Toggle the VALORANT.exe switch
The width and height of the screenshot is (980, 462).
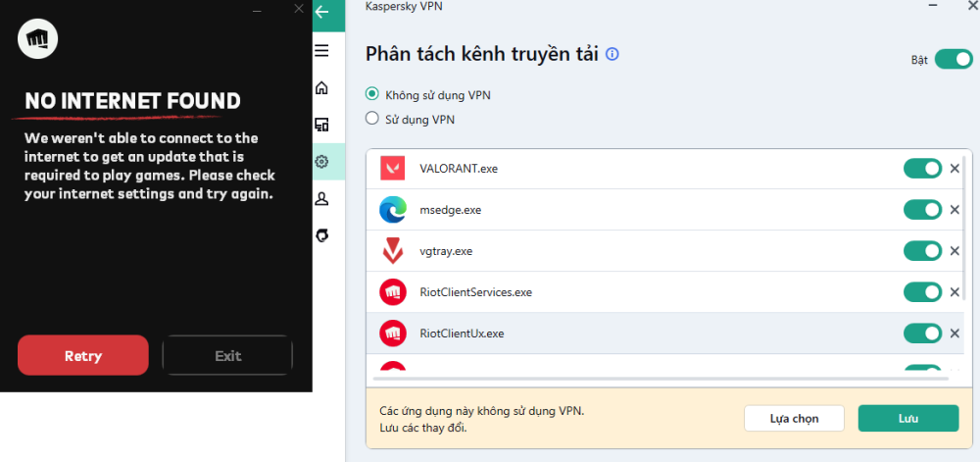click(922, 168)
